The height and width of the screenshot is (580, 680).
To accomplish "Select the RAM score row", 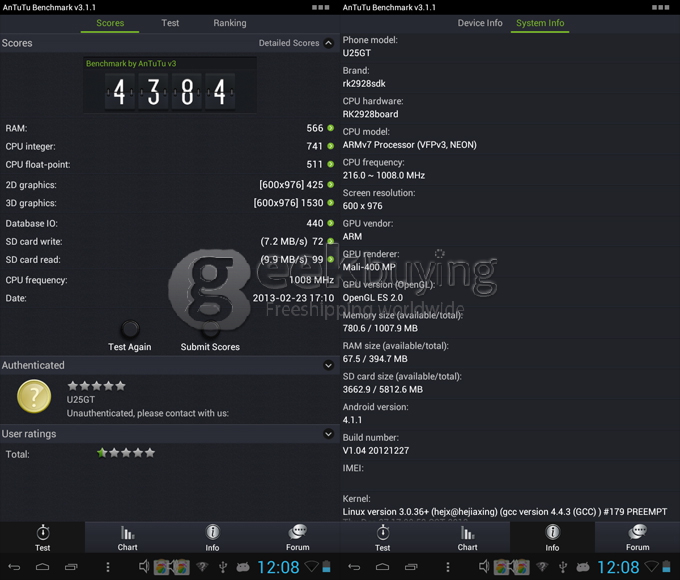I will (170, 128).
